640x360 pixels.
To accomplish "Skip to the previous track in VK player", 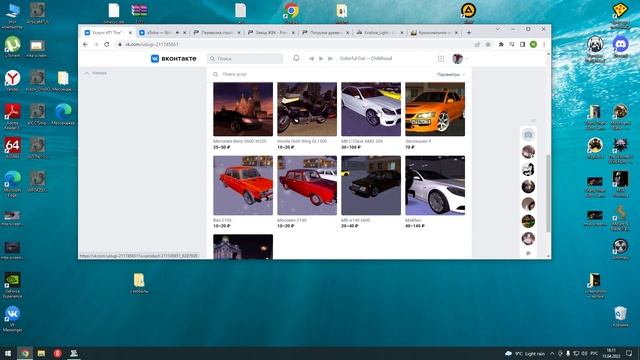I will [311, 59].
